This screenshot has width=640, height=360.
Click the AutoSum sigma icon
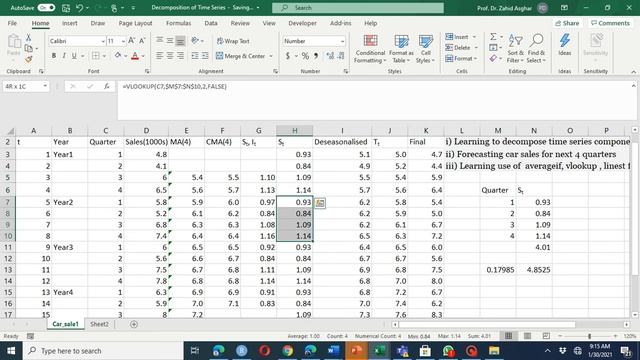[493, 37]
